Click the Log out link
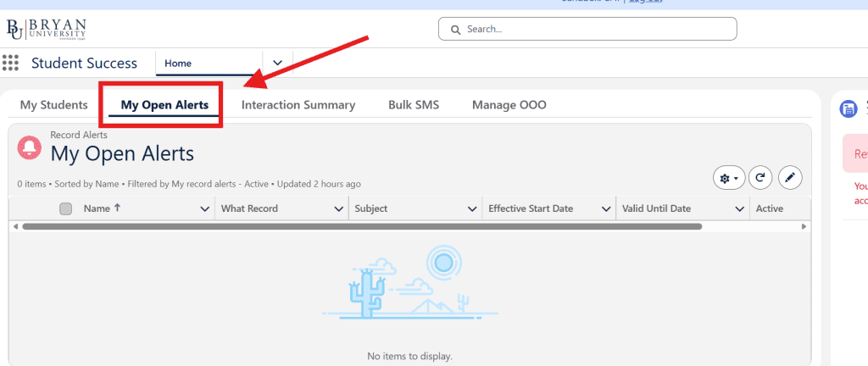Viewport: 868px width, 366px height. tap(645, 2)
